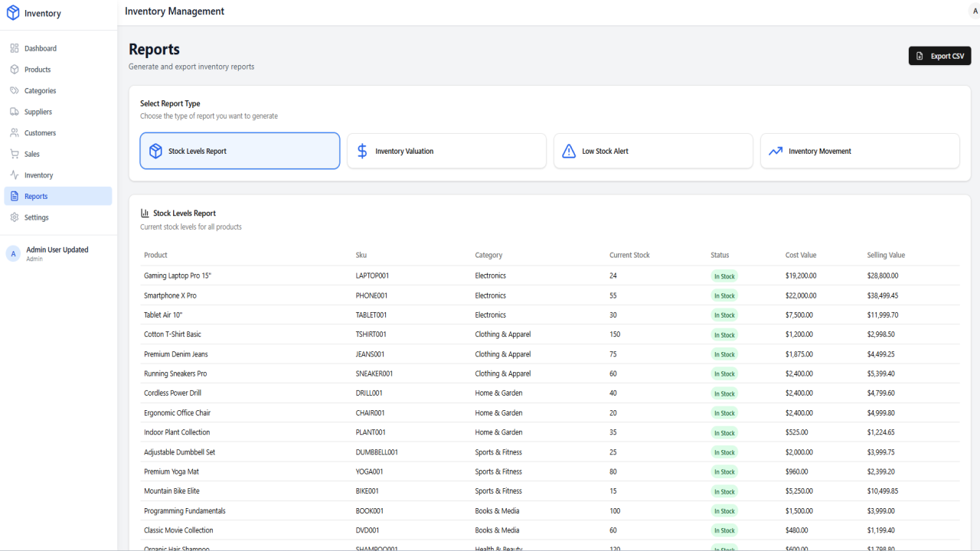
Task: Click the Settings gear icon in sidebar
Action: [15, 217]
